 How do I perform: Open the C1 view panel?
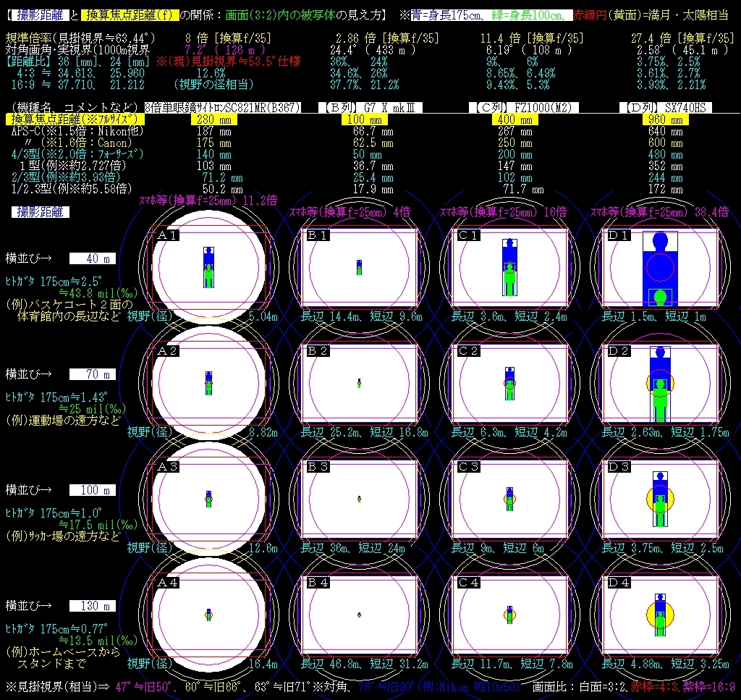point(509,267)
